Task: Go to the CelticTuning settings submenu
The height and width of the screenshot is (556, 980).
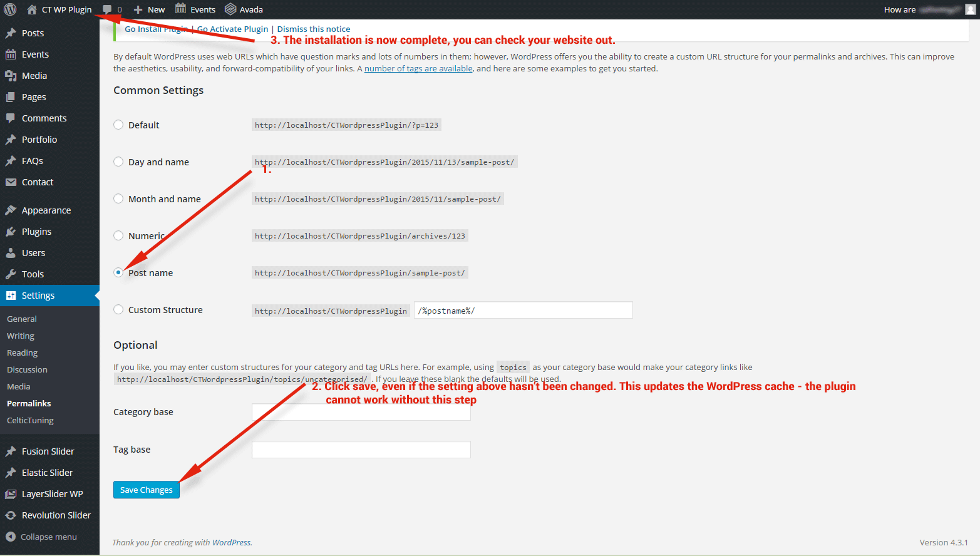Action: tap(30, 421)
